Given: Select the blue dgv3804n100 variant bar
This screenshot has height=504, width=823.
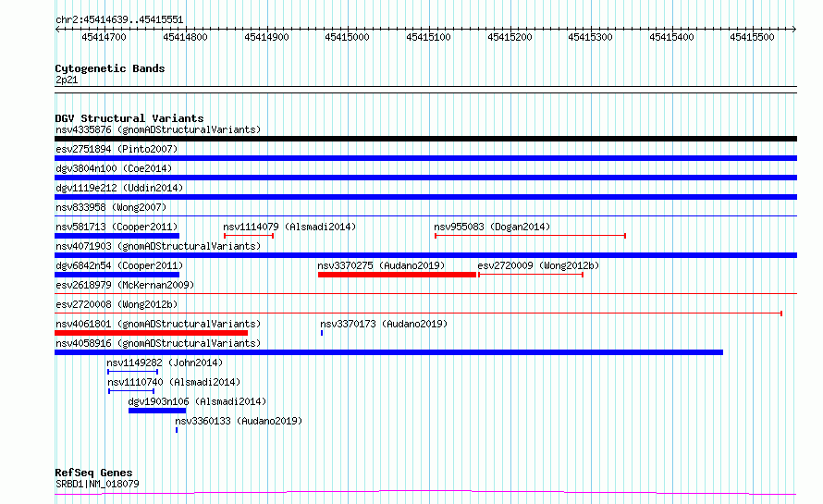Looking at the screenshot, I should [425, 178].
